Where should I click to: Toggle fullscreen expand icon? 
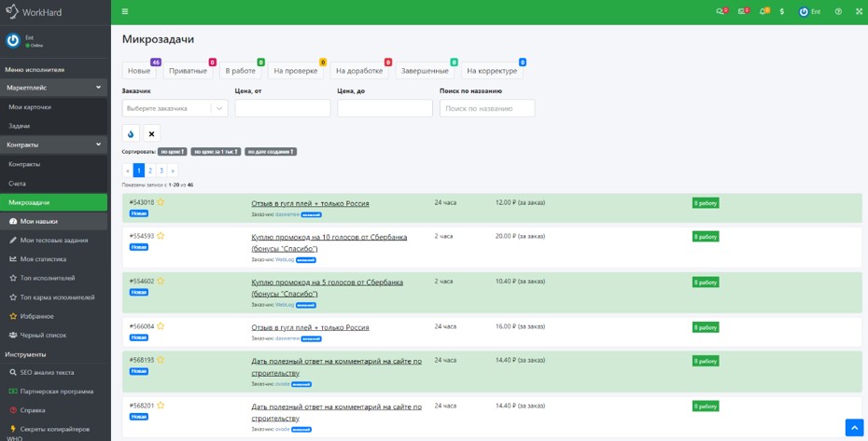tap(860, 11)
